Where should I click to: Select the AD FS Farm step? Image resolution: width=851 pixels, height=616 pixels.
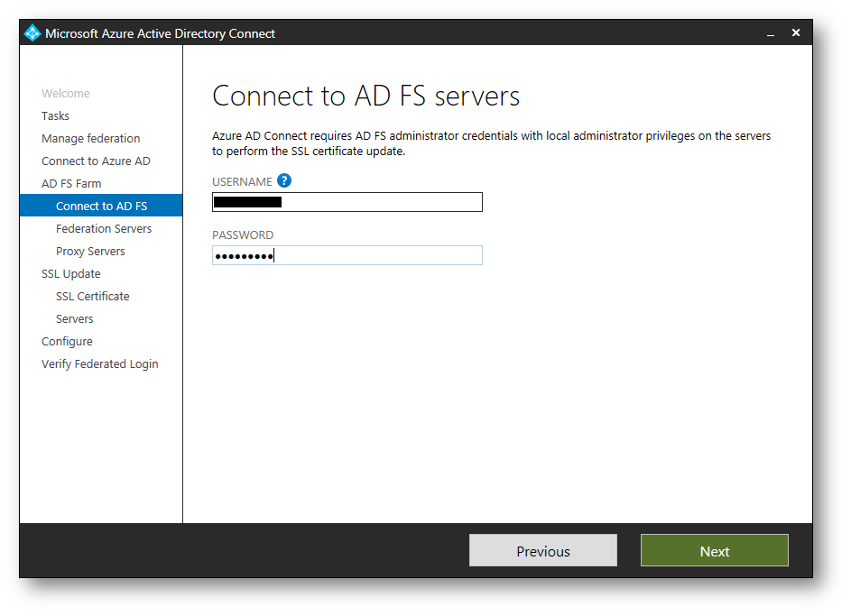pyautogui.click(x=71, y=184)
